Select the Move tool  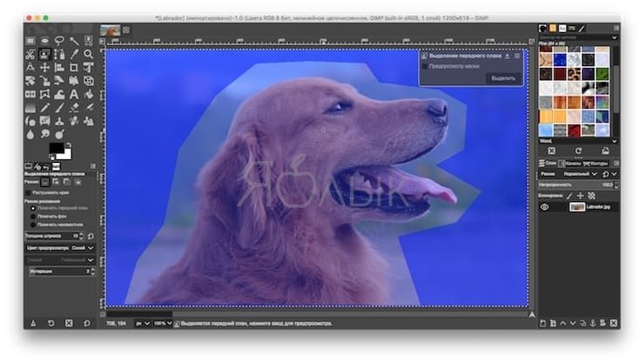(x=44, y=67)
